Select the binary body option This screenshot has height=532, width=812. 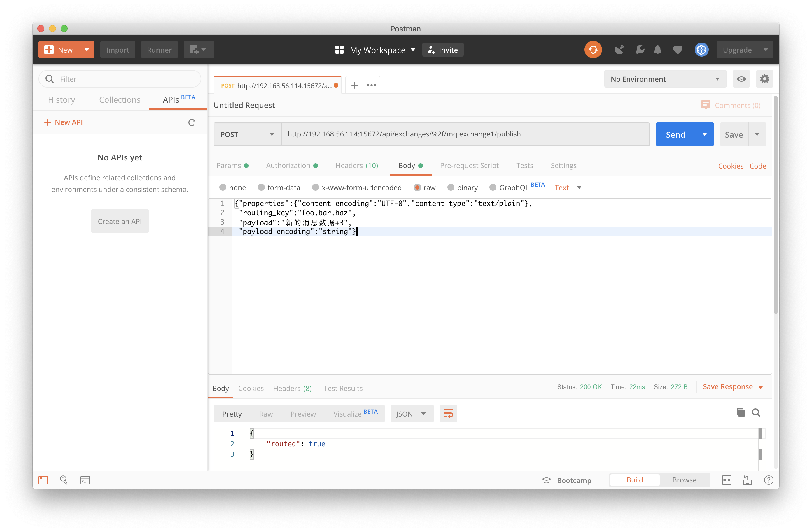pos(451,187)
